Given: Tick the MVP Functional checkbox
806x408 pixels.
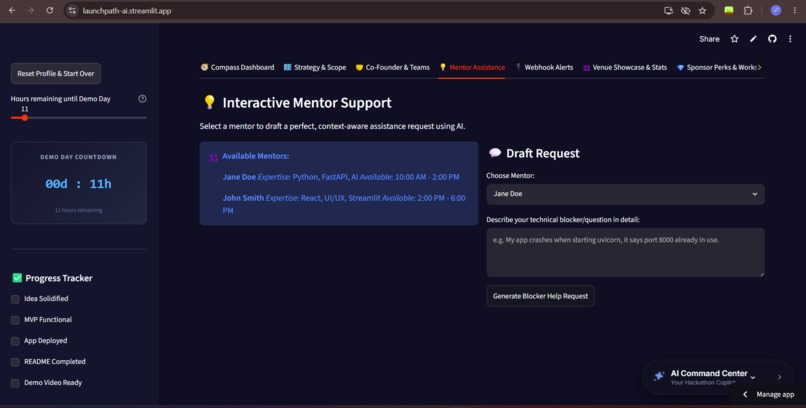Looking at the screenshot, I should coord(15,320).
